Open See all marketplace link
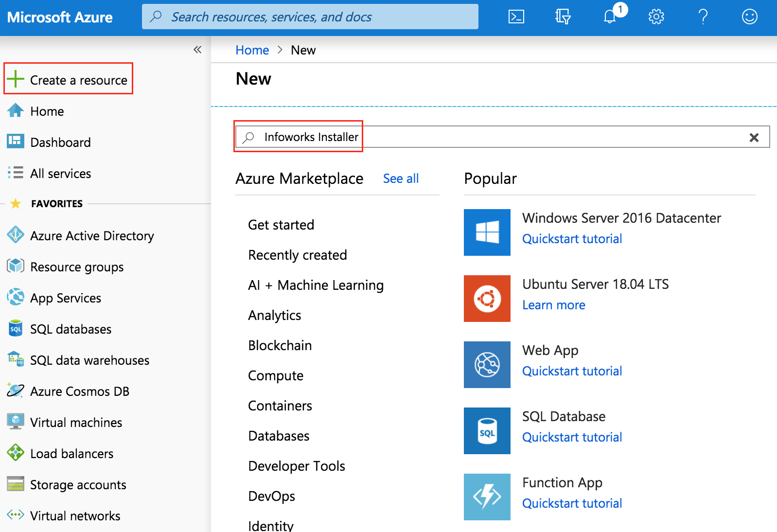This screenshot has width=777, height=532. pyautogui.click(x=401, y=178)
